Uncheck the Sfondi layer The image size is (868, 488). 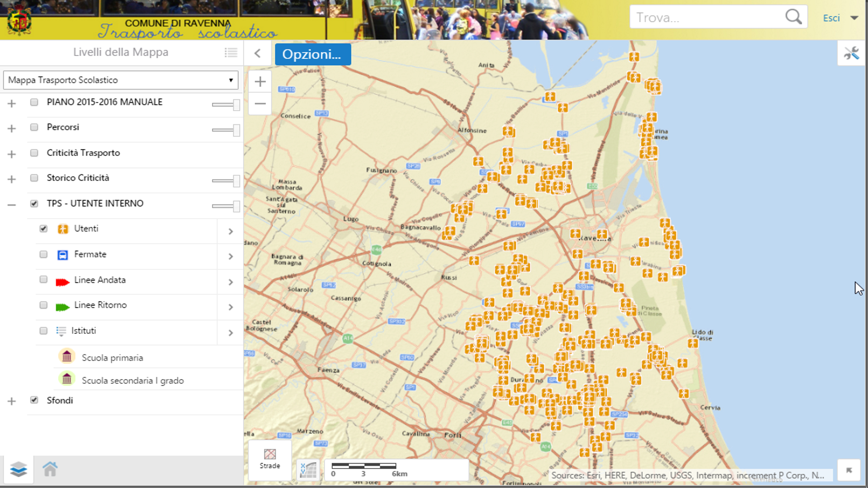34,400
